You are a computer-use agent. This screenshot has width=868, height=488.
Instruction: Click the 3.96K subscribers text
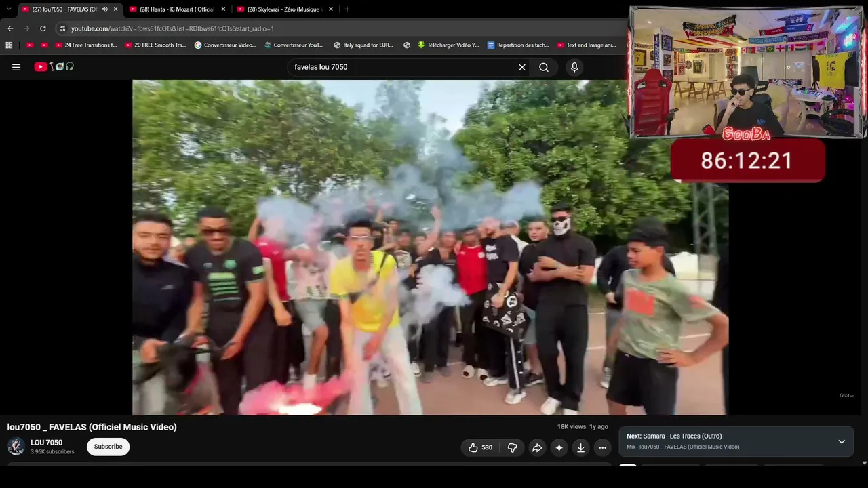point(52,452)
